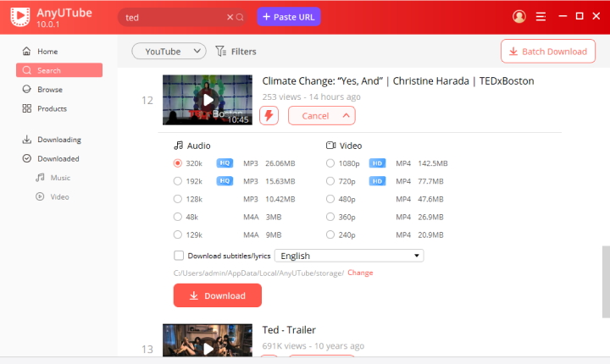Click the HD badge next to 720p
Viewport: 610px width, 364px height.
tap(377, 181)
